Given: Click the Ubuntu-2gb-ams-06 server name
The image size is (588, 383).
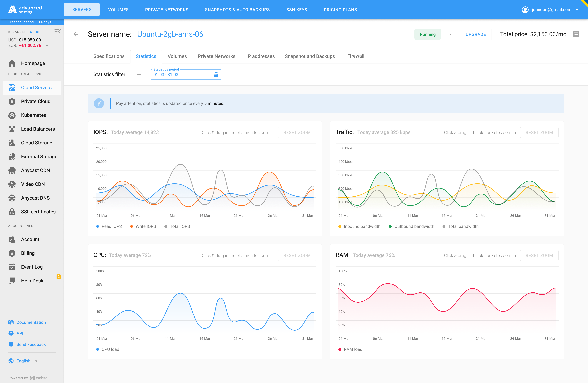Looking at the screenshot, I should click(x=170, y=34).
